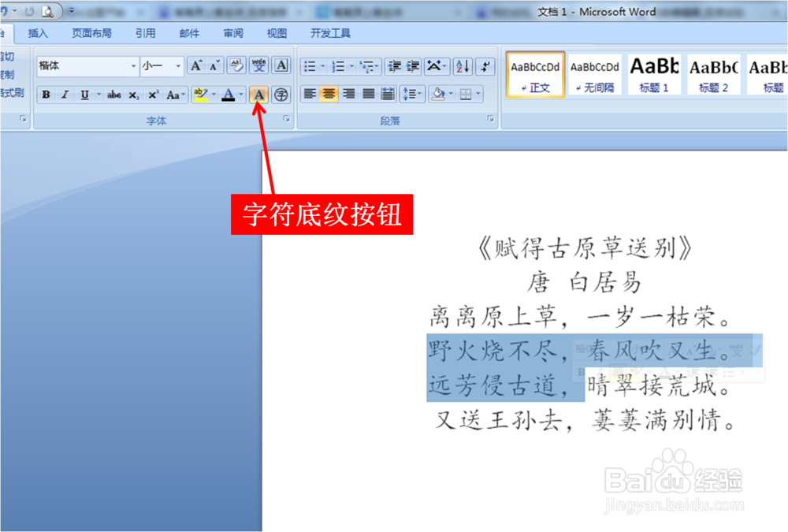Open the 字体 dialog launcher
This screenshot has width=788, height=532.
(286, 118)
